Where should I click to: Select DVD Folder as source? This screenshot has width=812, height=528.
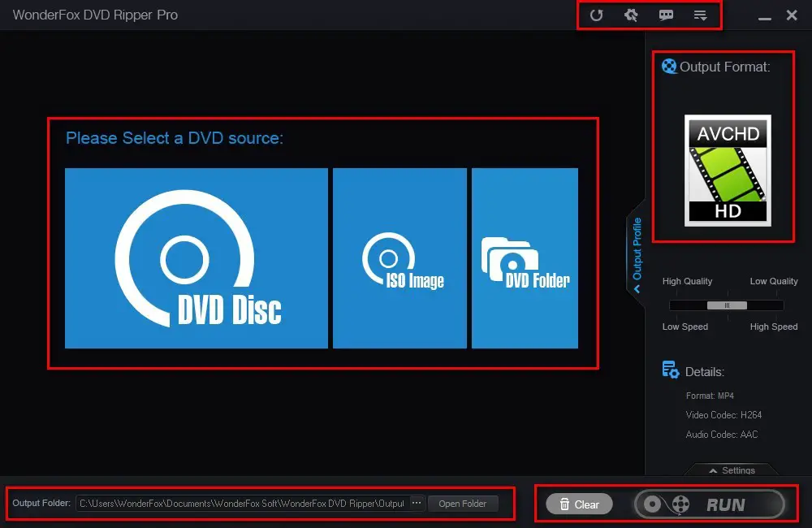(x=525, y=258)
